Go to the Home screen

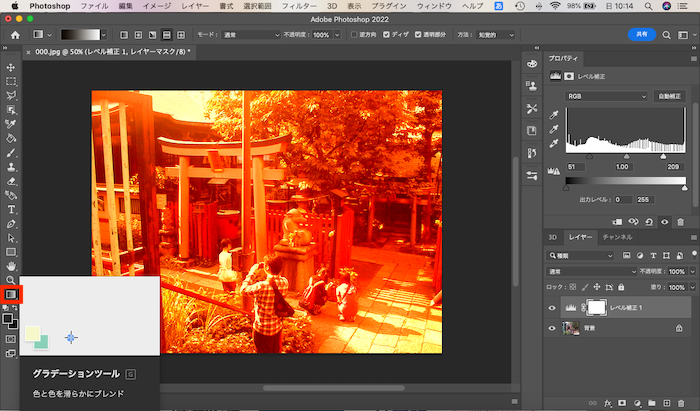tap(15, 35)
